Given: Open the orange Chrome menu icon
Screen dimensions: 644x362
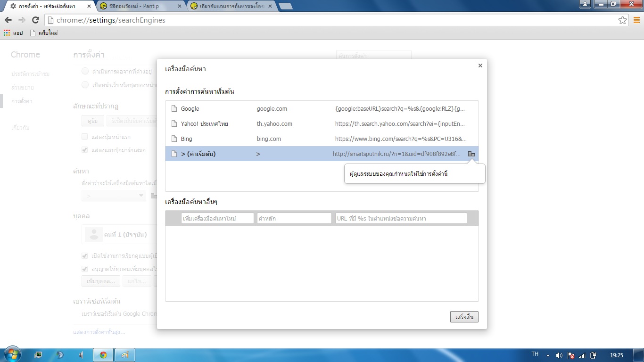Looking at the screenshot, I should [x=636, y=20].
